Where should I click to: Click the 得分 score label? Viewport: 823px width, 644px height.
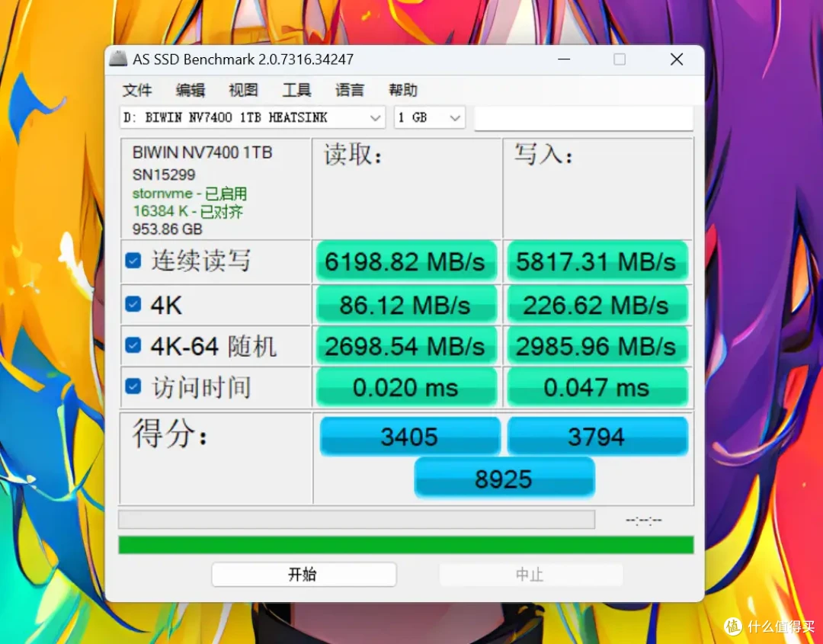(170, 434)
